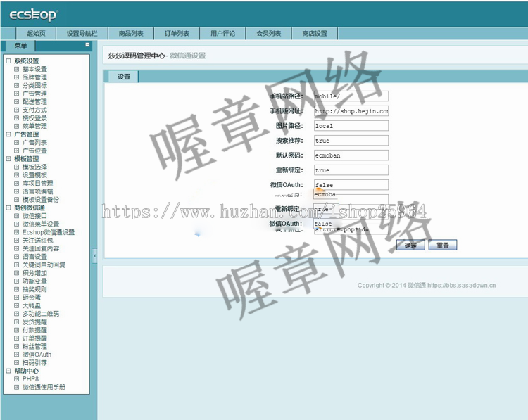Open 关注回复内容 menu item
Image resolution: width=528 pixels, height=420 pixels.
click(x=40, y=248)
